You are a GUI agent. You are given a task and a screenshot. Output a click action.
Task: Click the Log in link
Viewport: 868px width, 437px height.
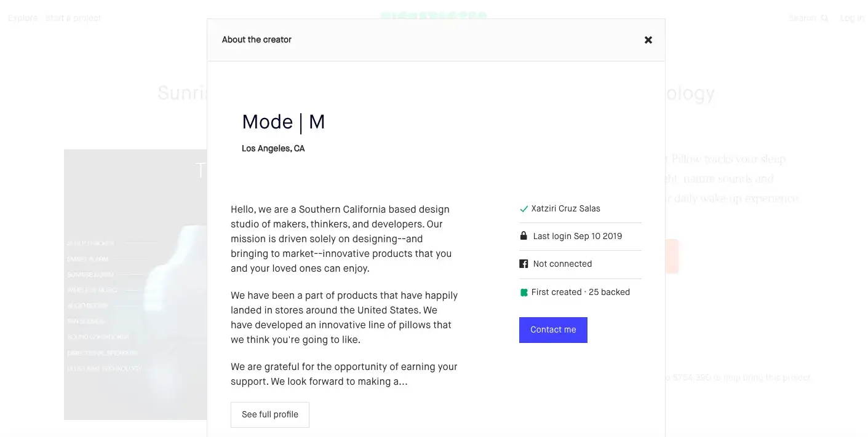[852, 18]
